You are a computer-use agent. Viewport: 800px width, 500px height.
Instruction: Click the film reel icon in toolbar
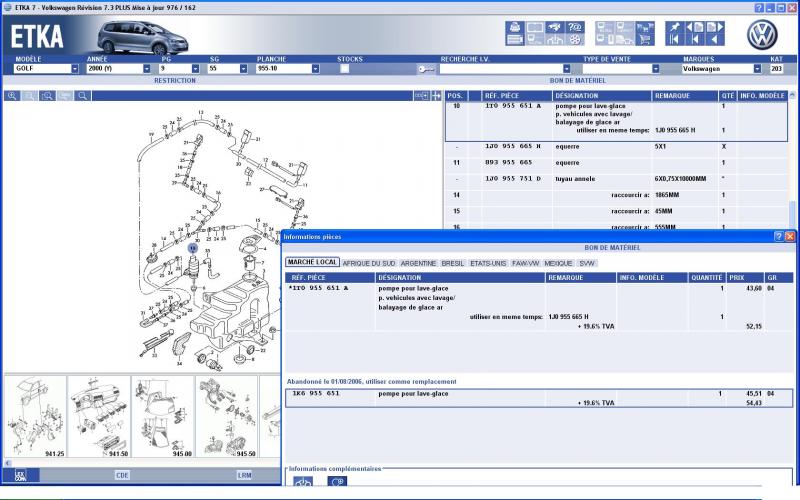coord(575,40)
